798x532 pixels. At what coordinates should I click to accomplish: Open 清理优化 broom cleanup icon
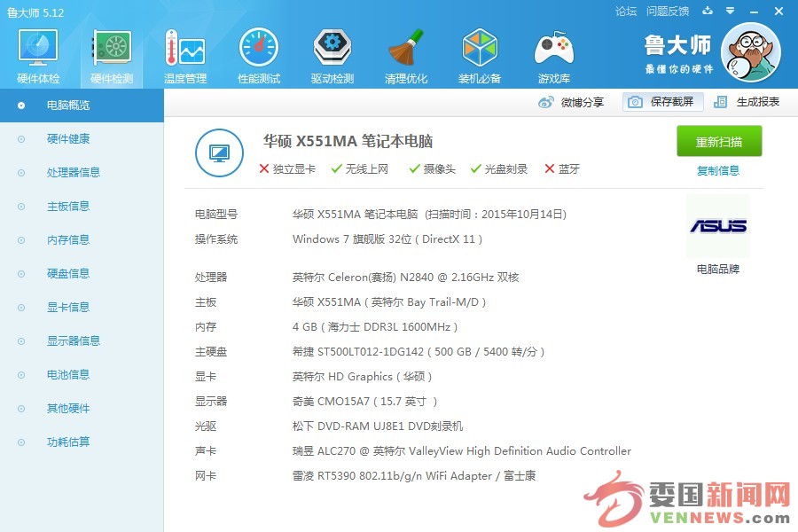(405, 56)
